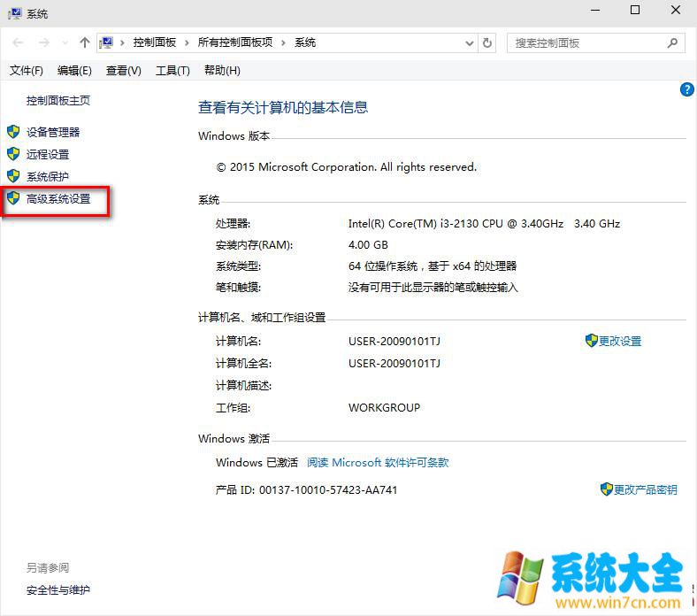Click 更改设置 link for computer name
The height and width of the screenshot is (616, 697).
pyautogui.click(x=620, y=341)
